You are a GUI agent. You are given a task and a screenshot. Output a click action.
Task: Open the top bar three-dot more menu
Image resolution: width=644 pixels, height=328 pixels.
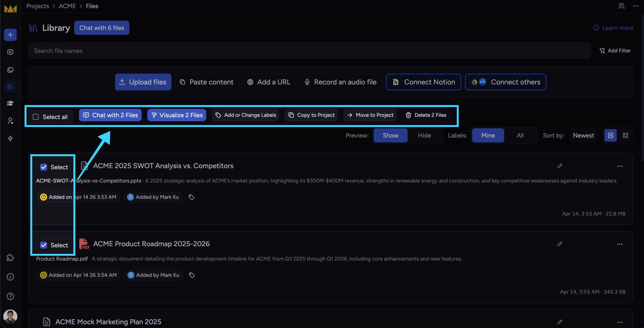(635, 6)
